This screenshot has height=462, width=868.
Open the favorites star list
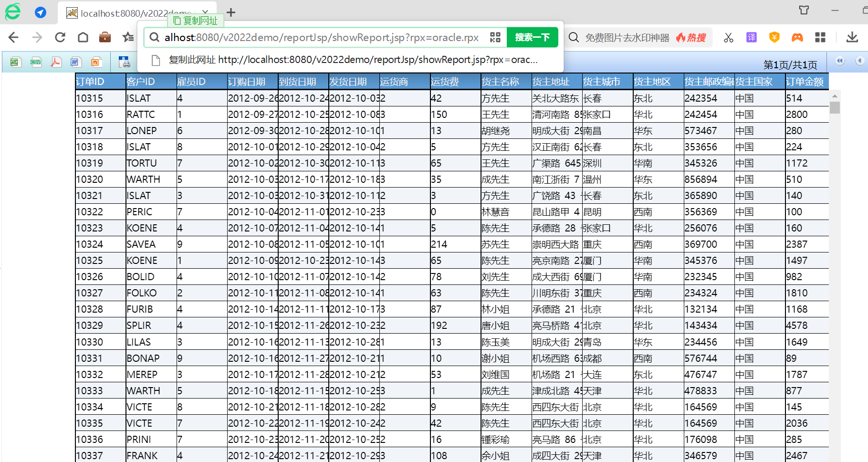tap(128, 37)
